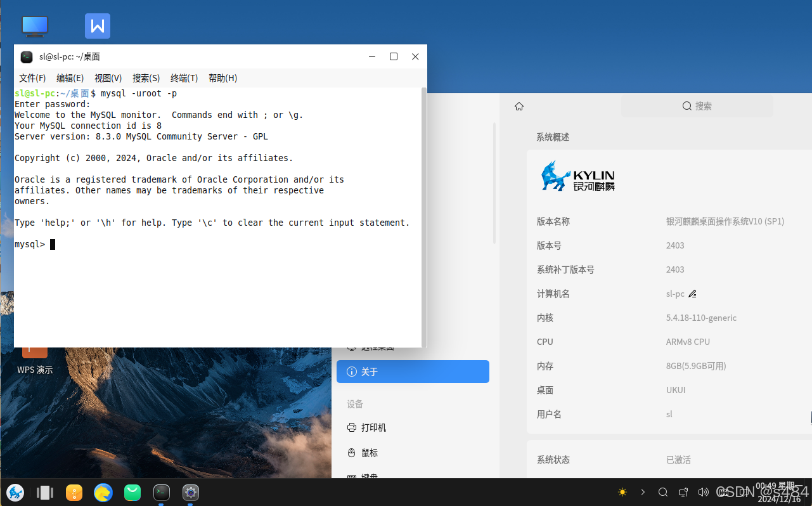Open the browser icon in taskbar
Image resolution: width=812 pixels, height=506 pixels.
103,492
